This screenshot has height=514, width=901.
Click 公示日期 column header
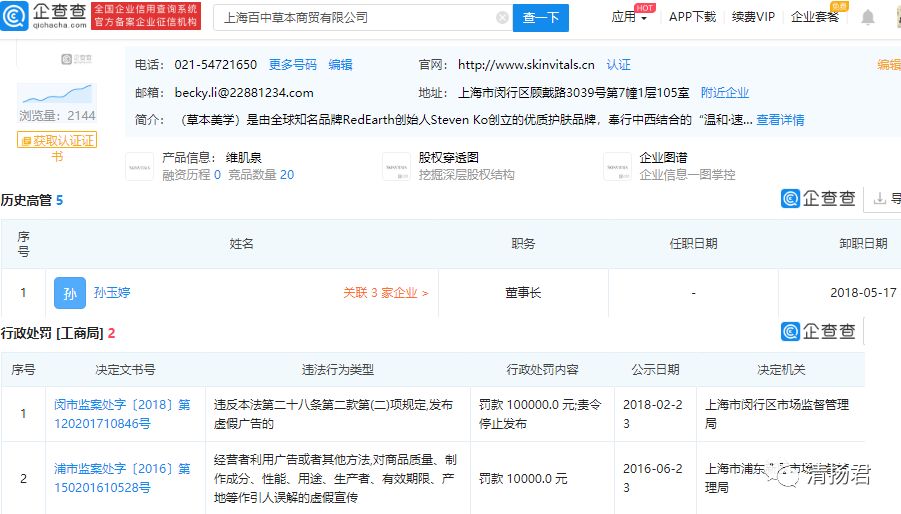tap(656, 369)
